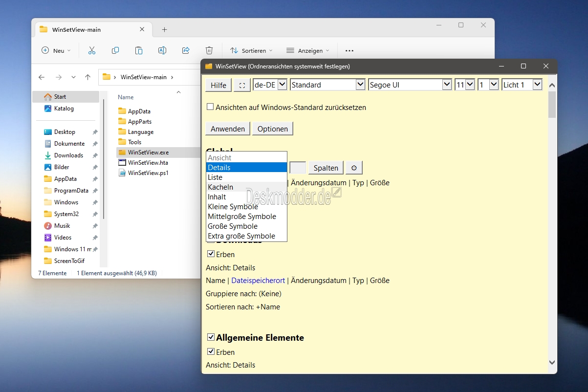
Task: Open a new Explorer tab with plus
Action: tap(165, 29)
